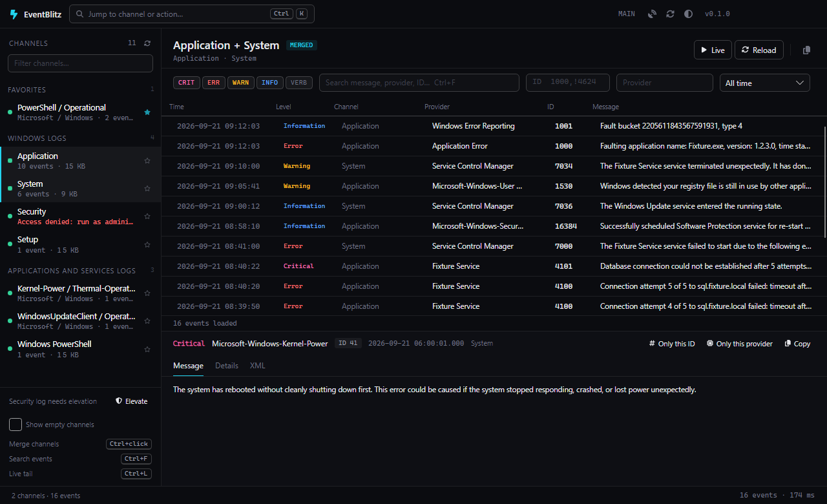Star the Kernel-Power / Thermal-Operational channel

click(x=147, y=293)
